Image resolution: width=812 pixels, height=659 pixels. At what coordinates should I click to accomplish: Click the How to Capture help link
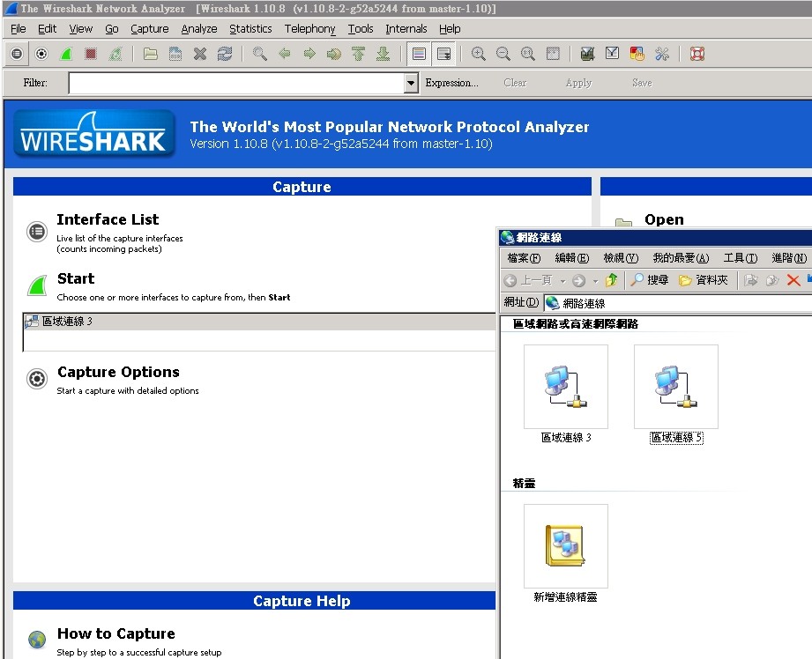pos(116,633)
